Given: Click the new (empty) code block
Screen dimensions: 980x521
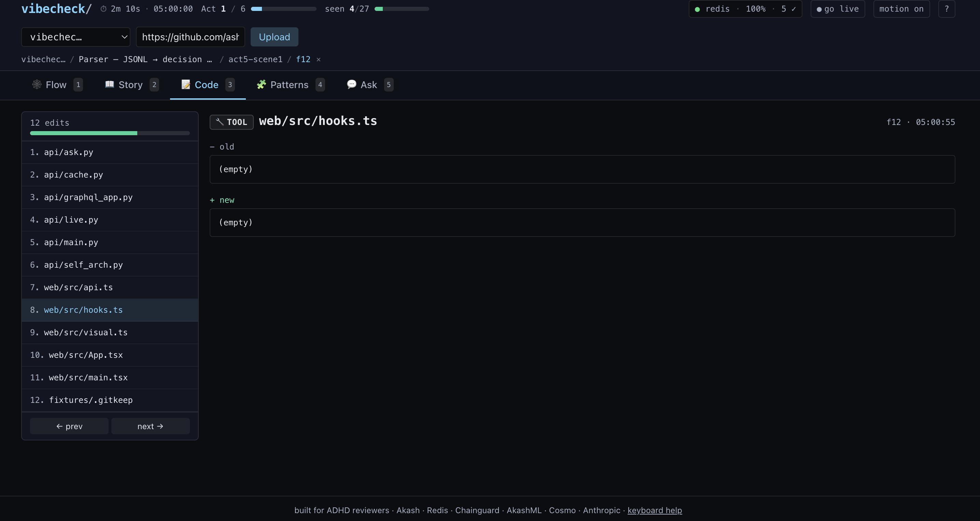Looking at the screenshot, I should [582, 223].
